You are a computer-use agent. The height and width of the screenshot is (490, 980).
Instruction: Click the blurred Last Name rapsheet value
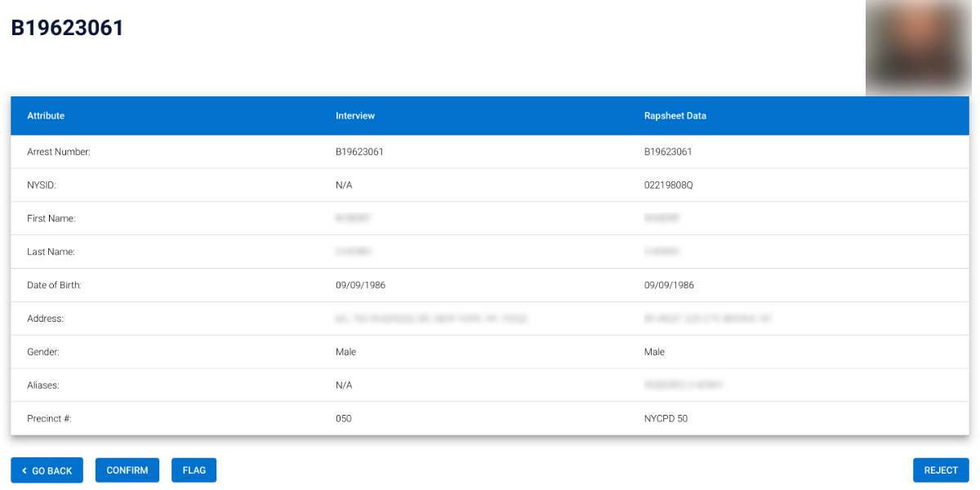[661, 251]
